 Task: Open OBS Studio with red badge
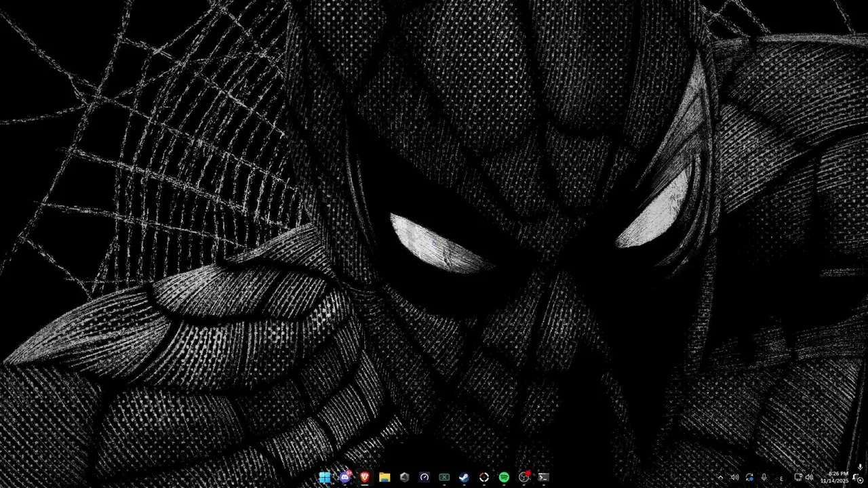click(x=524, y=477)
